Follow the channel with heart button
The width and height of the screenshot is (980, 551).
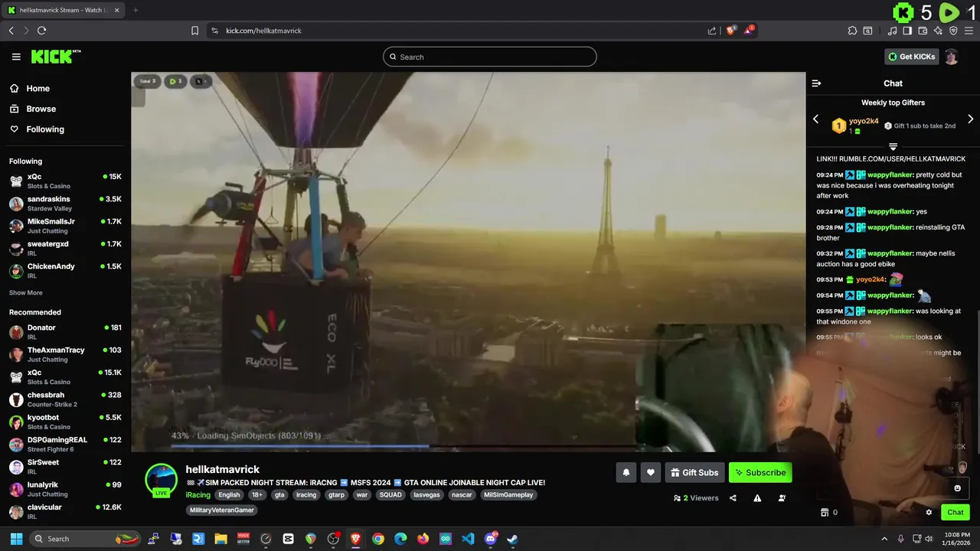point(650,473)
